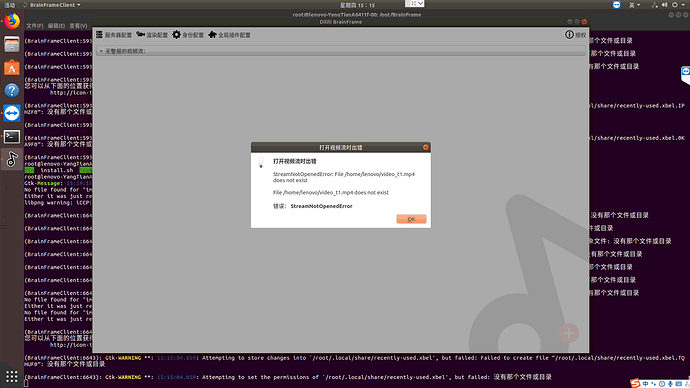Show applications grid in the dock
The height and width of the screenshot is (388, 690).
click(12, 376)
